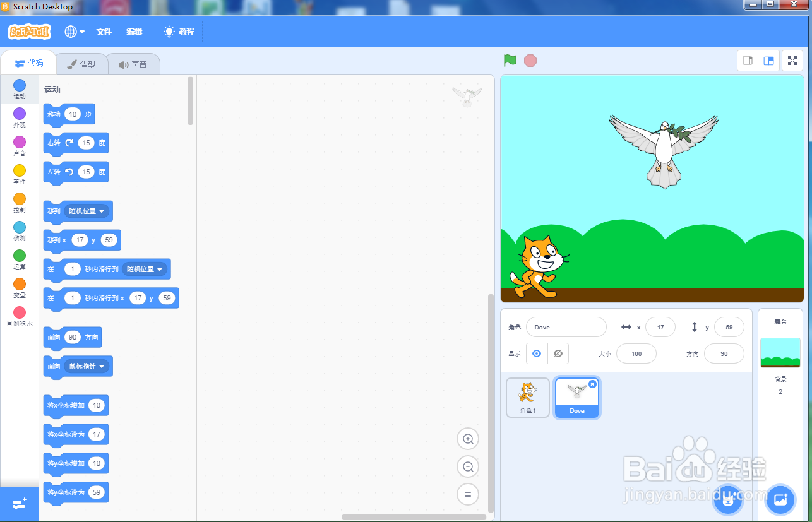Select the 运动 block category
Image resolution: width=812 pixels, height=522 pixels.
20,90
